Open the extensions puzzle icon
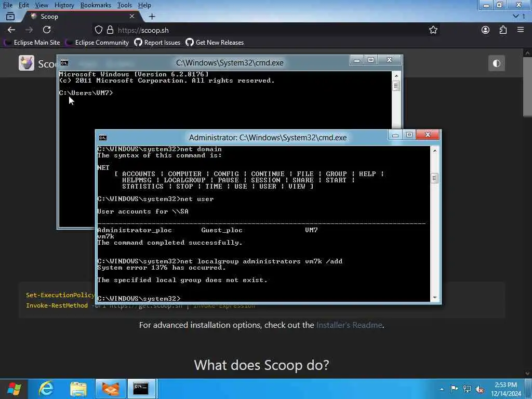The width and height of the screenshot is (532, 399). click(503, 30)
